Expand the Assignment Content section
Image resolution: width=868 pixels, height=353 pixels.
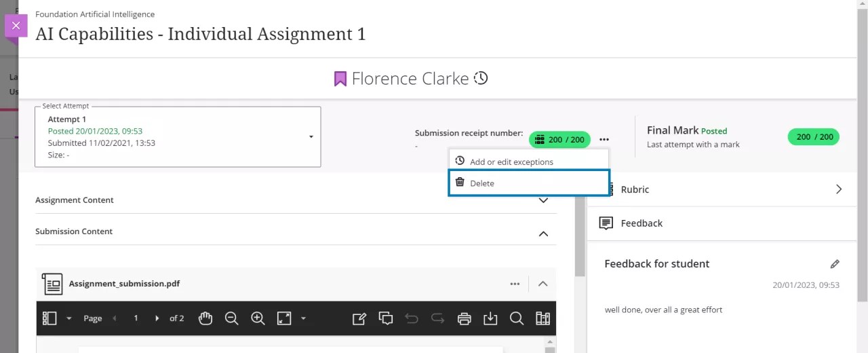point(542,200)
